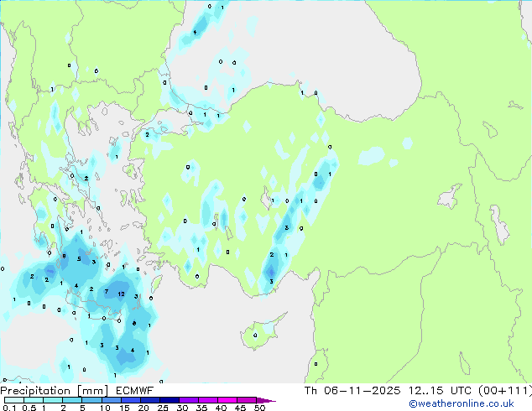532x411 pixels.
Task: Click the '10' legend scale label
Action: pos(105,408)
